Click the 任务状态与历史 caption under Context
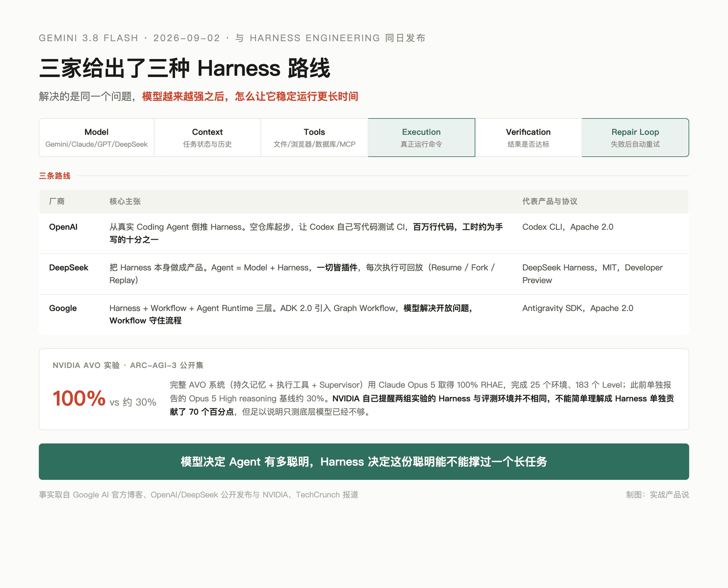The width and height of the screenshot is (728, 588). click(207, 144)
